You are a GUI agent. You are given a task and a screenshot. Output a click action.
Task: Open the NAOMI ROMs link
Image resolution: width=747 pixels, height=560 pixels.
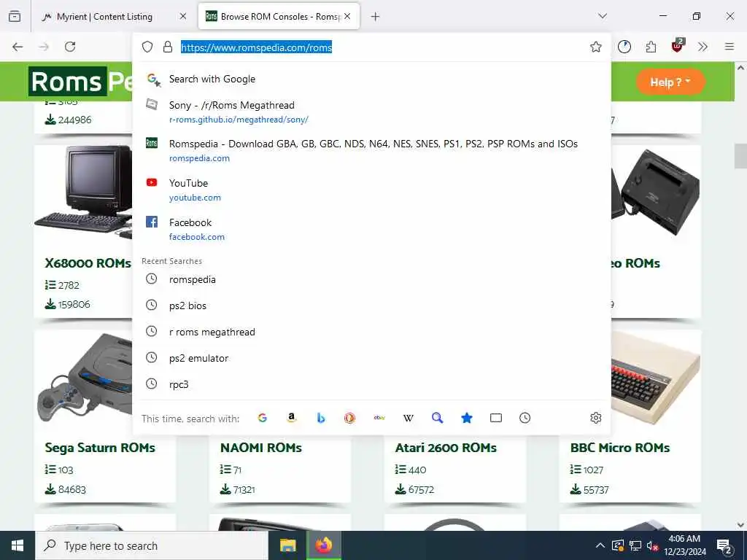(x=261, y=448)
